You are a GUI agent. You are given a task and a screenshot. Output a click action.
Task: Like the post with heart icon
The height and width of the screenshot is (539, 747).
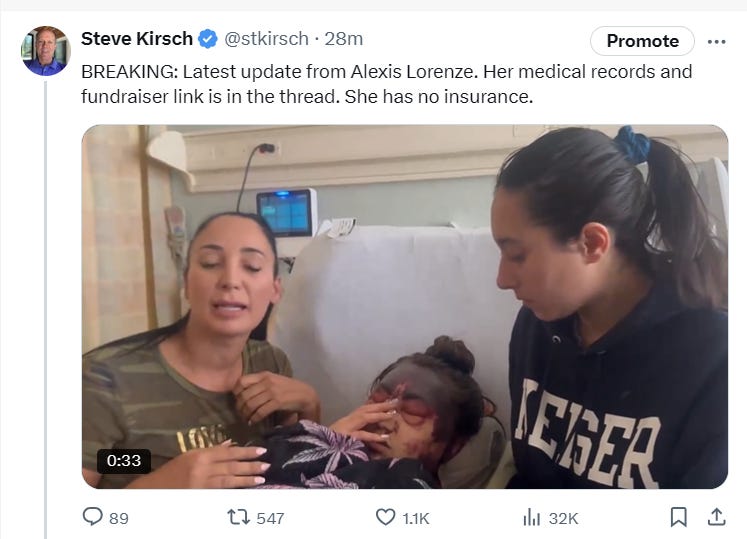pos(385,517)
